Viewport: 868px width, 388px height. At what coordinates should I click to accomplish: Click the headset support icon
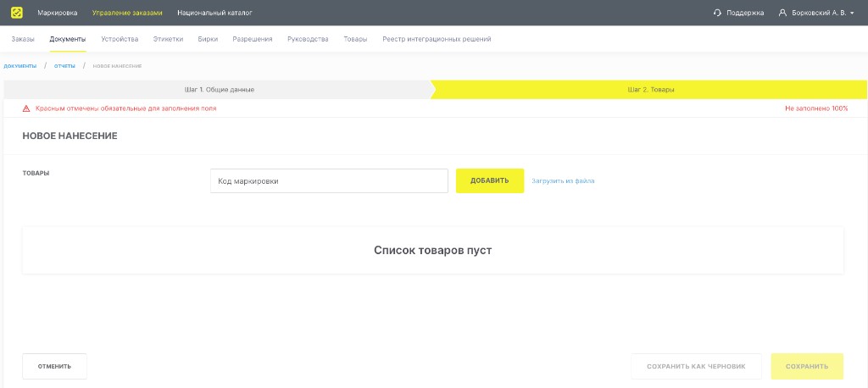[717, 13]
